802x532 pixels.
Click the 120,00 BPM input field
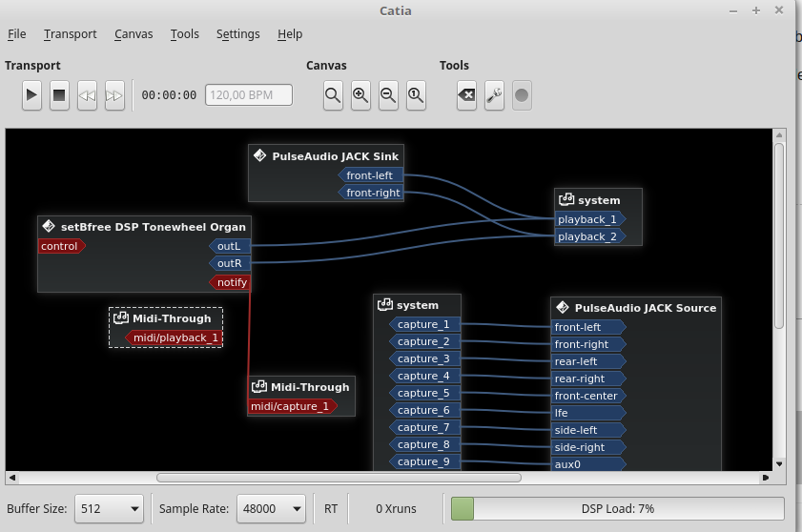[249, 95]
